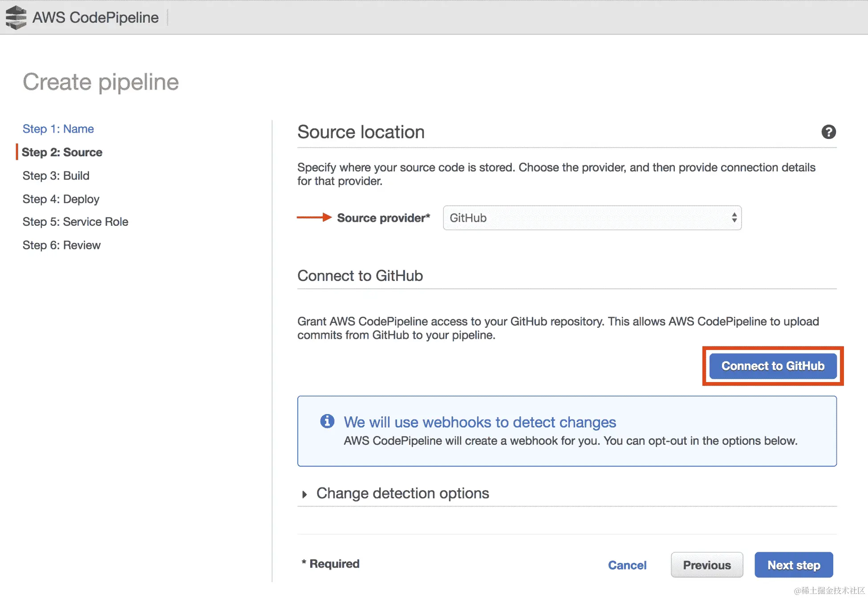Open the GitHub source provider combo box

(x=592, y=218)
